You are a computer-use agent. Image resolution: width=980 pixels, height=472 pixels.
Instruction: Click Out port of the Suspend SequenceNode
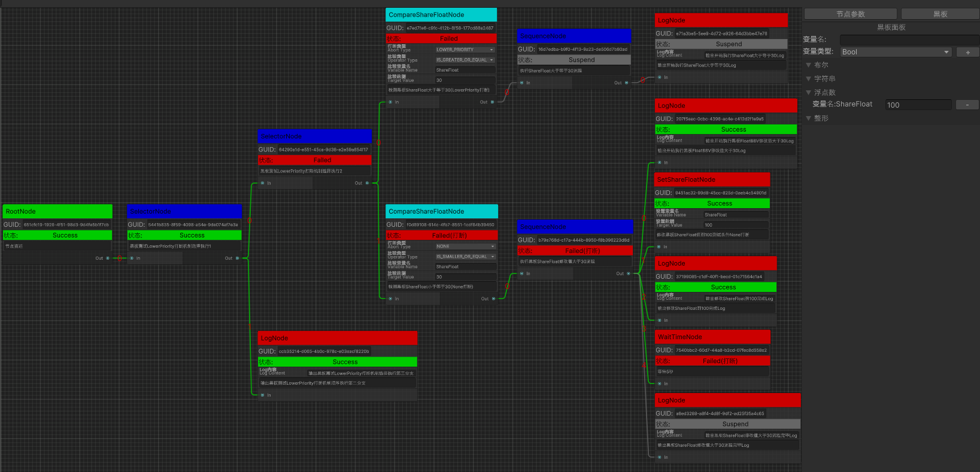tap(627, 83)
